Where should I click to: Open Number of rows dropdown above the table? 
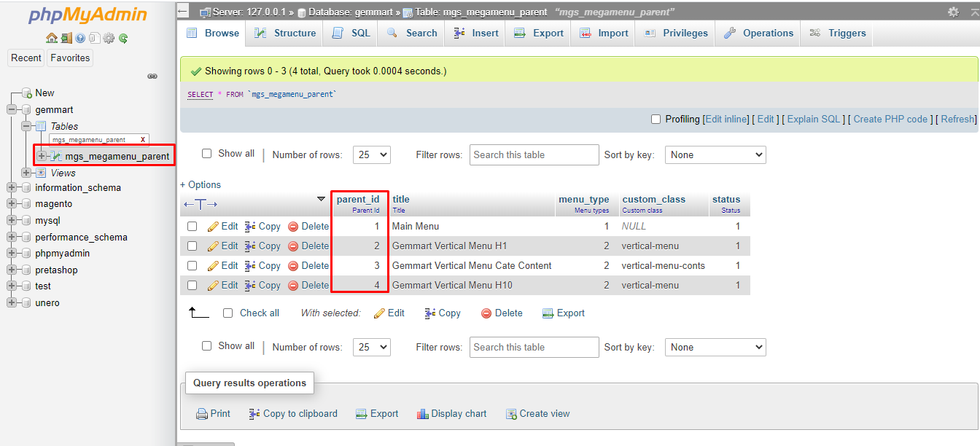pos(372,154)
